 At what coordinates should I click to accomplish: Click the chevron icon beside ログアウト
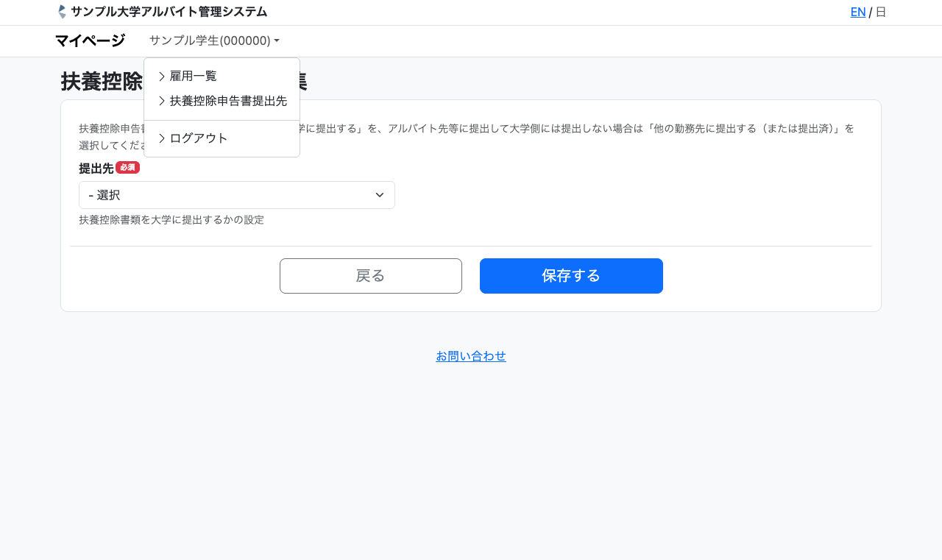[162, 138]
